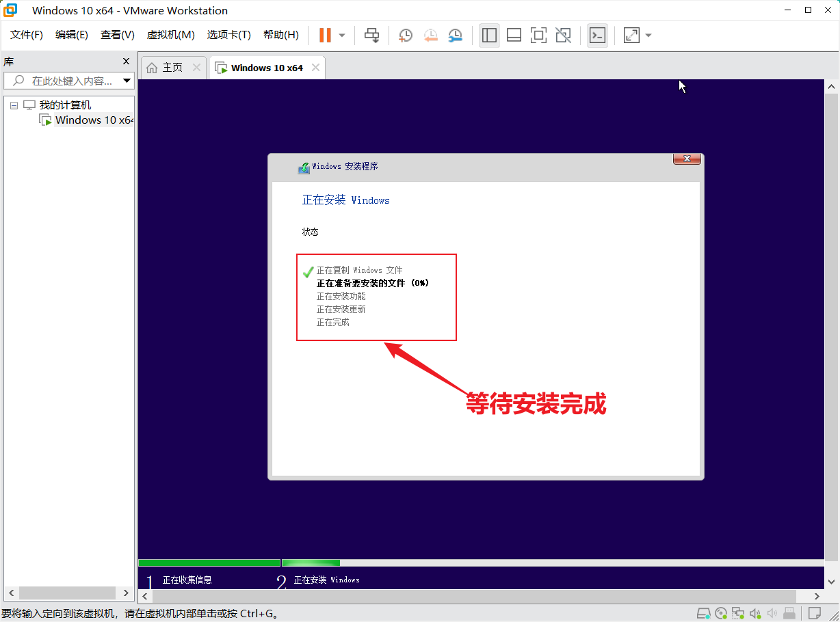Click the USB device status icon
The width and height of the screenshot is (840, 622).
789,613
